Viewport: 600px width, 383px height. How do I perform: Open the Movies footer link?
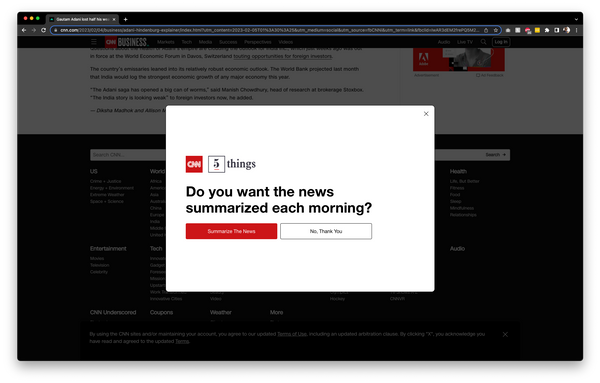(x=97, y=259)
